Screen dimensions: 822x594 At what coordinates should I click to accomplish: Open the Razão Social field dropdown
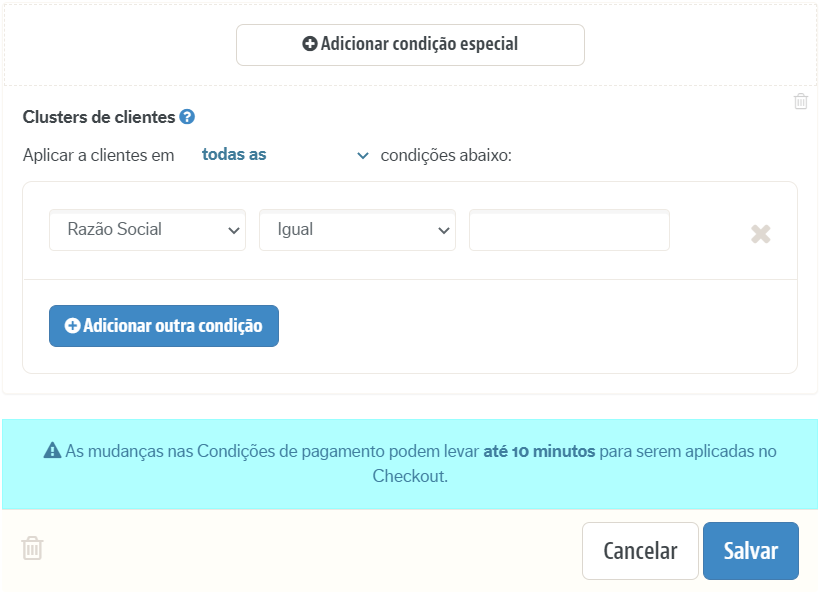tap(147, 229)
